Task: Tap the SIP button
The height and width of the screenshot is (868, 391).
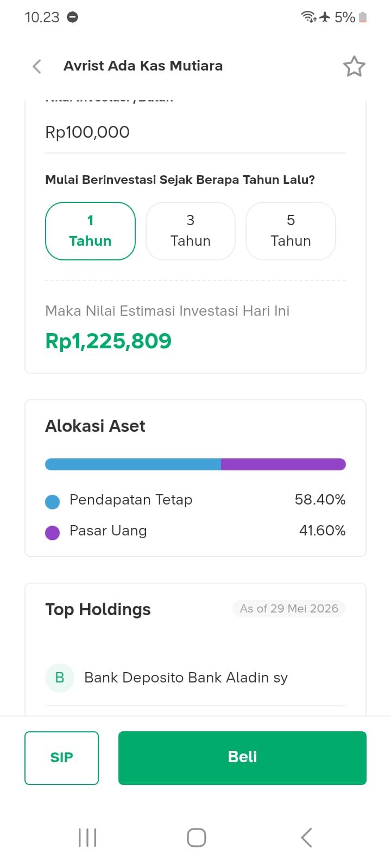Action: pyautogui.click(x=61, y=758)
